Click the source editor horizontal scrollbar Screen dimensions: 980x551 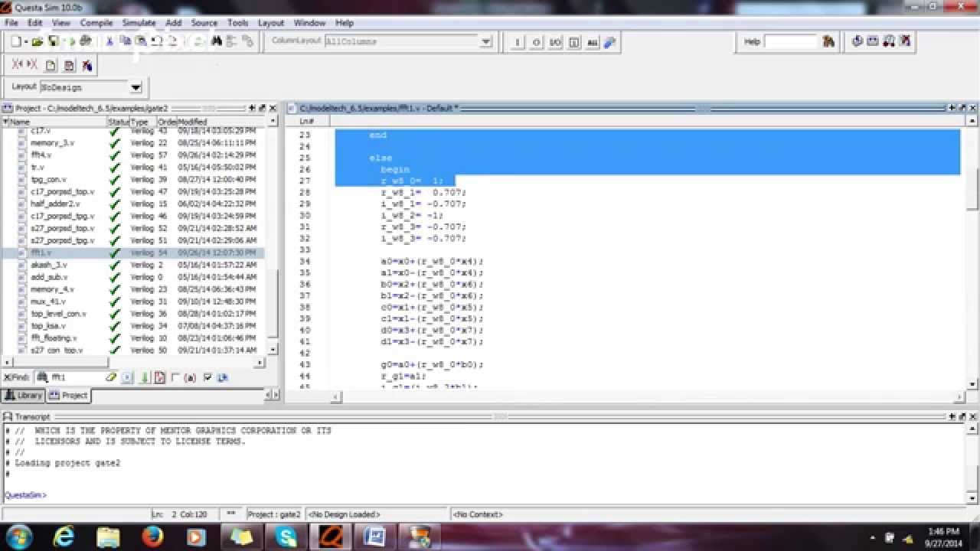point(649,396)
